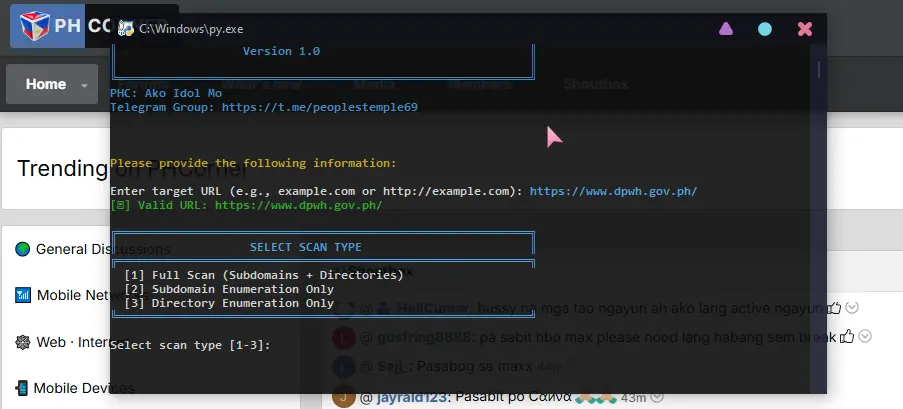The image size is (903, 409).
Task: Click 'Please provide the following information:' line
Action: pos(253,163)
